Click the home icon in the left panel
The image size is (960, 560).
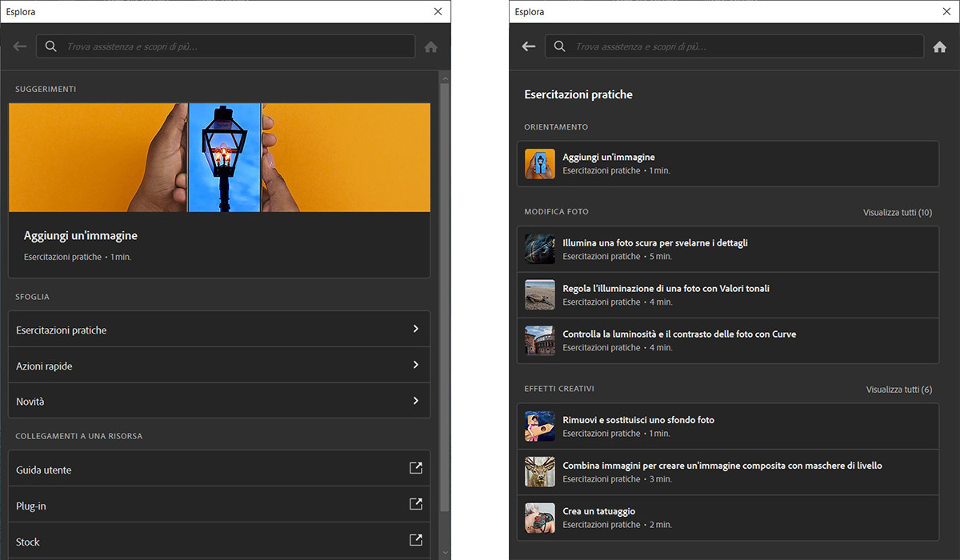click(431, 47)
